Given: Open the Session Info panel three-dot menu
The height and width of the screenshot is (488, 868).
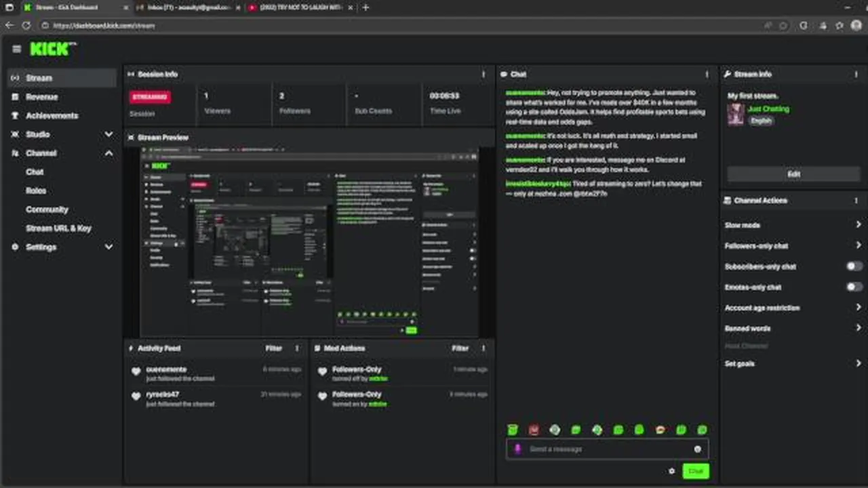Looking at the screenshot, I should click(x=484, y=75).
